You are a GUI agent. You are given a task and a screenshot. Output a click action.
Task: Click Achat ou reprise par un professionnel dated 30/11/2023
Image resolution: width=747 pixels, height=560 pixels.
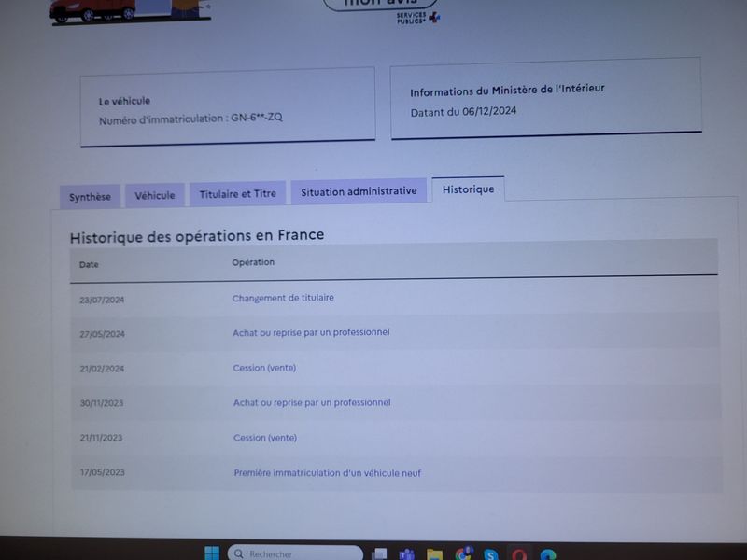312,403
